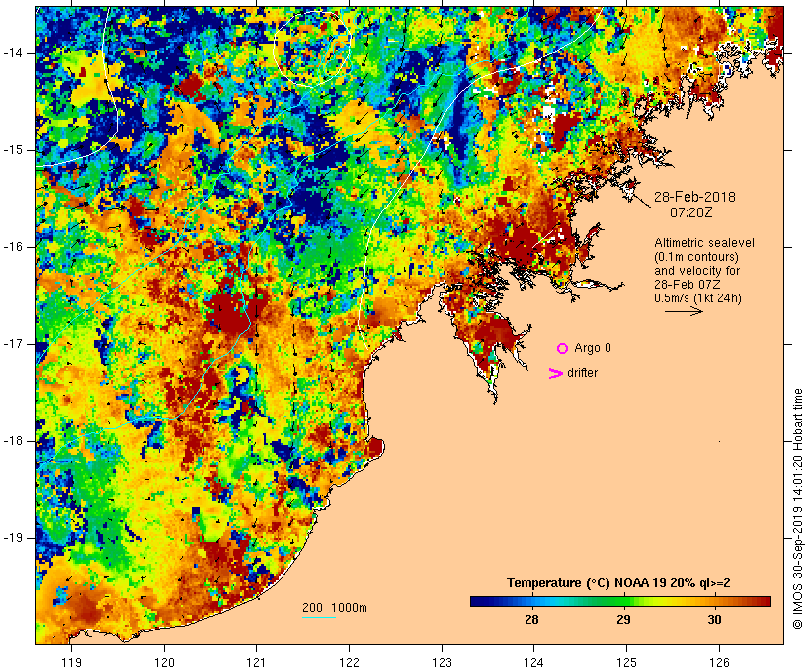Click the '0.5m/s (1kt 24h)' text
The height and width of the screenshot is (672, 810).
[697, 298]
